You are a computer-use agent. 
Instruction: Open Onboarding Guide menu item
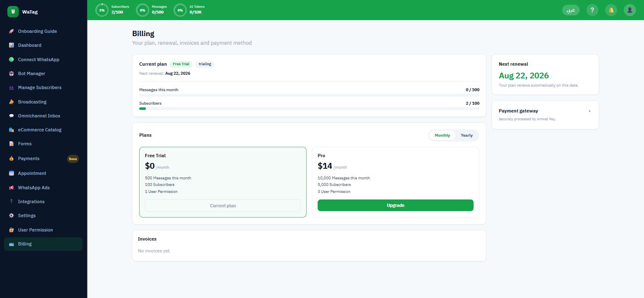pyautogui.click(x=44, y=31)
